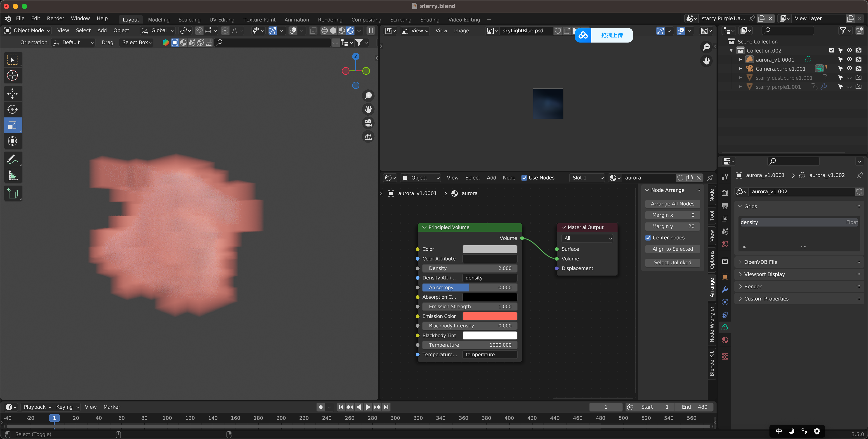Open the Slot 1 material slot dropdown
Viewport: 868px width, 439px height.
point(587,178)
